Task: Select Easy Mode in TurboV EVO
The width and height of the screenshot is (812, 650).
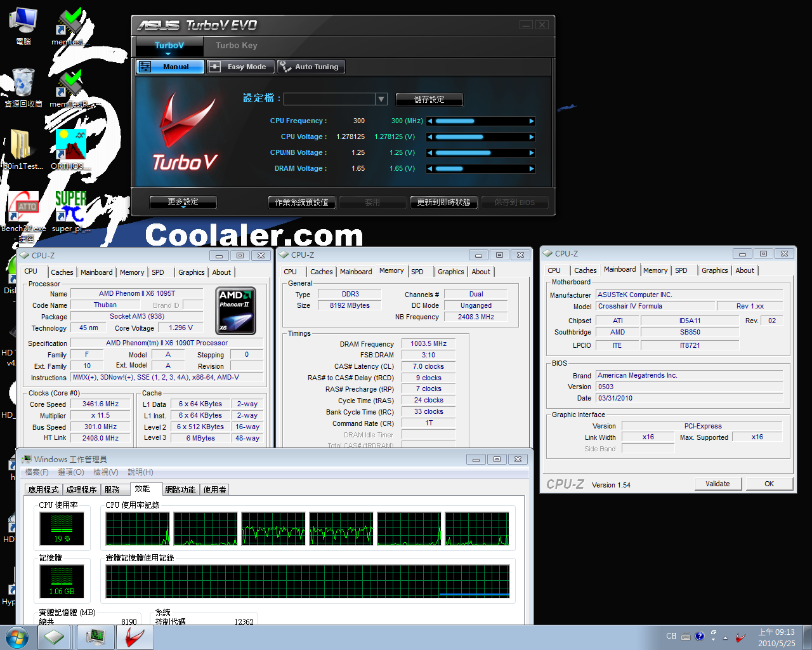Action: tap(240, 67)
